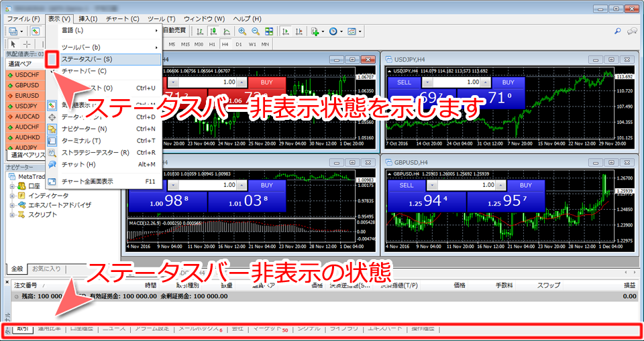Select the D1 timeframe button
This screenshot has width=644, height=341.
[x=239, y=44]
